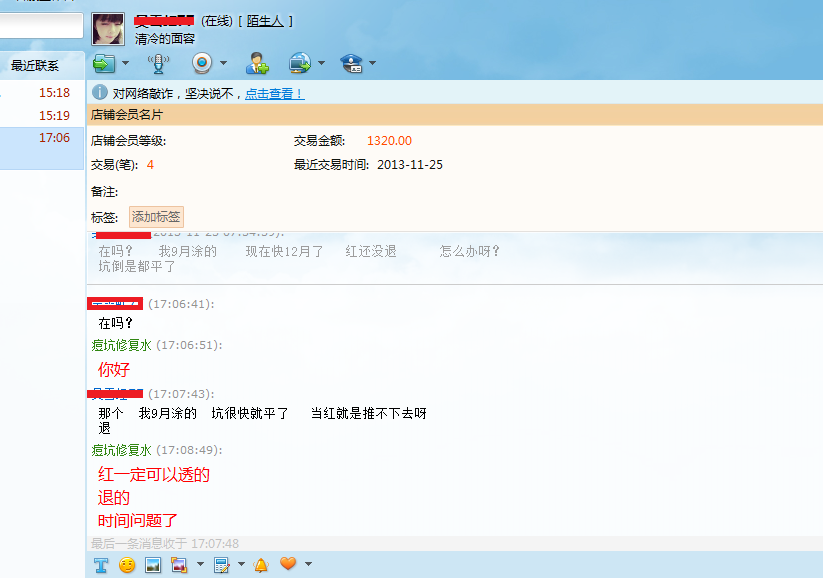Image resolution: width=823 pixels, height=578 pixels.
Task: Click the remote assistance monitor icon
Action: [x=300, y=64]
